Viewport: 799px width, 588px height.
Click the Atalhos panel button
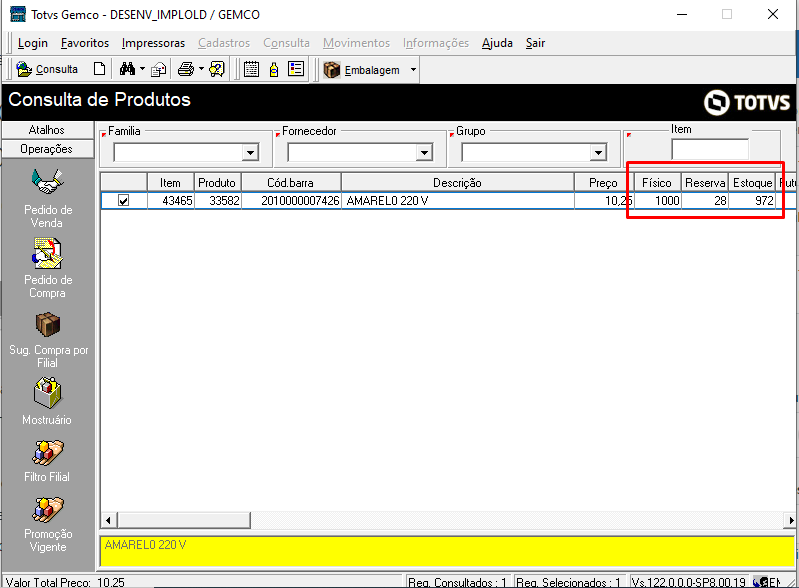pos(47,130)
